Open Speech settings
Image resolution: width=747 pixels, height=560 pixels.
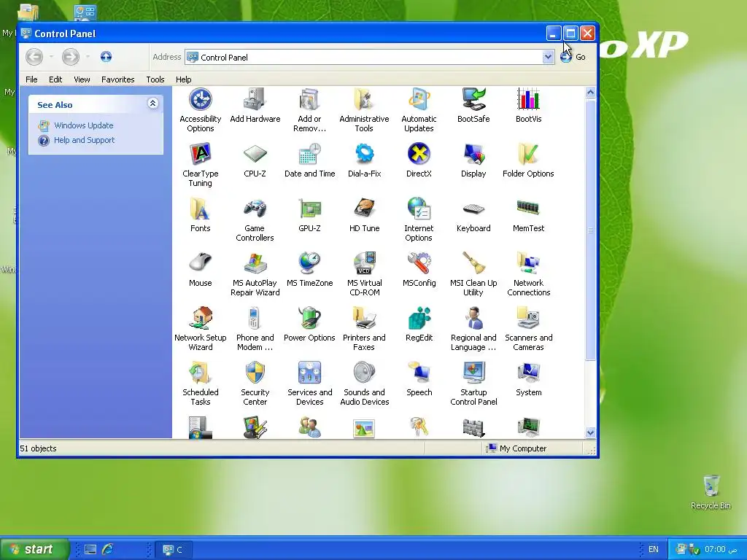click(x=419, y=379)
